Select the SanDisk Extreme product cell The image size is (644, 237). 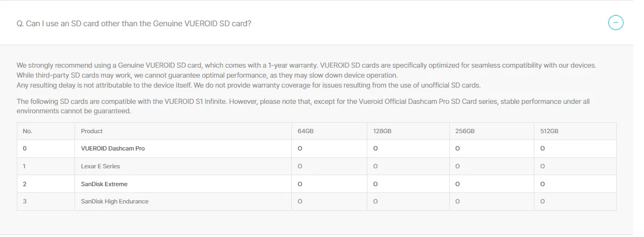183,184
